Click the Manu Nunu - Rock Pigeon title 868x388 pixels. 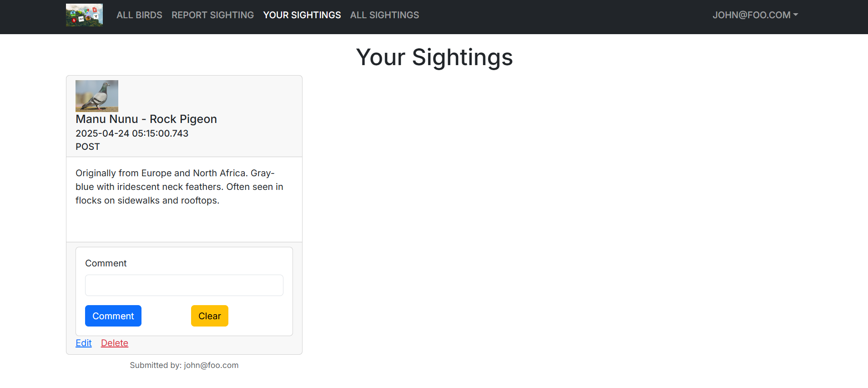coord(146,119)
